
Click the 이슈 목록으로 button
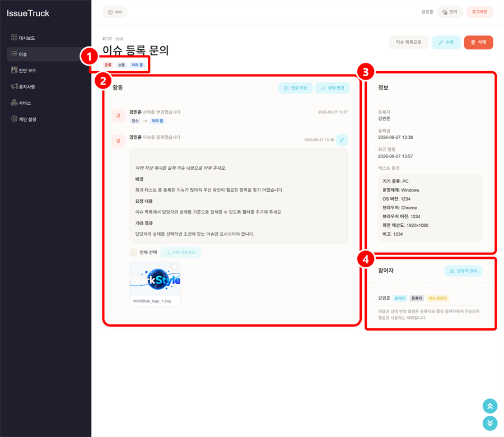click(409, 42)
